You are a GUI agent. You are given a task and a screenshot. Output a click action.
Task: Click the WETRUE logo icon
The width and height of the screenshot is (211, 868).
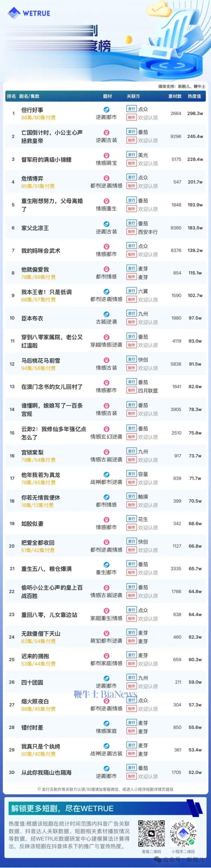coord(14,13)
